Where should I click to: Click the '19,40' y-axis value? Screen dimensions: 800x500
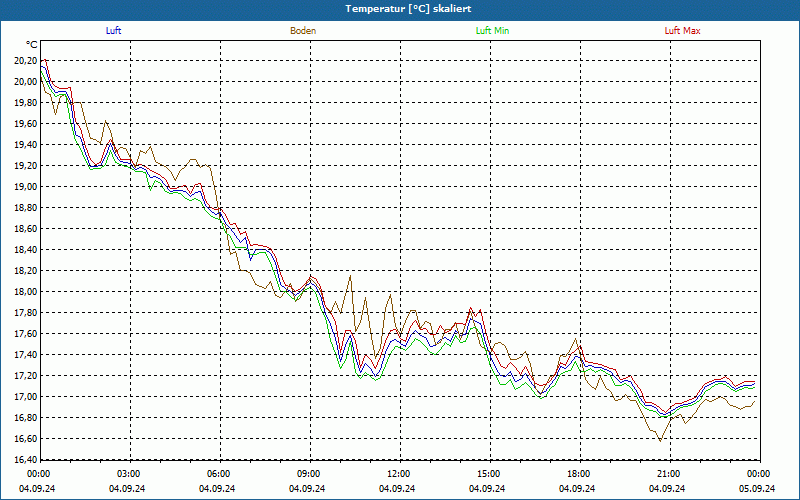pyautogui.click(x=26, y=145)
